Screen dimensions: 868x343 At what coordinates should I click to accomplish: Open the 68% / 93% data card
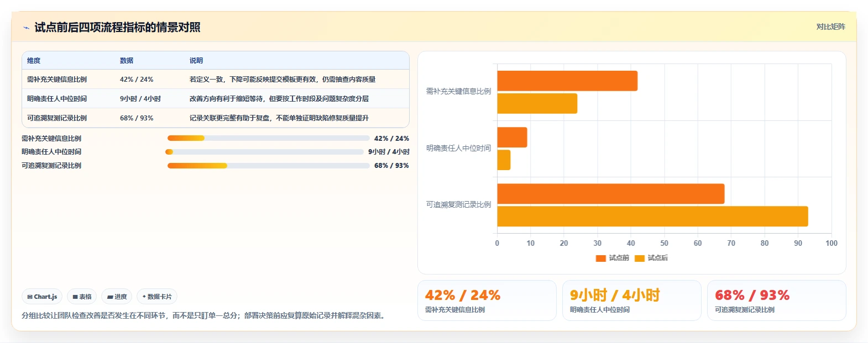(x=777, y=300)
